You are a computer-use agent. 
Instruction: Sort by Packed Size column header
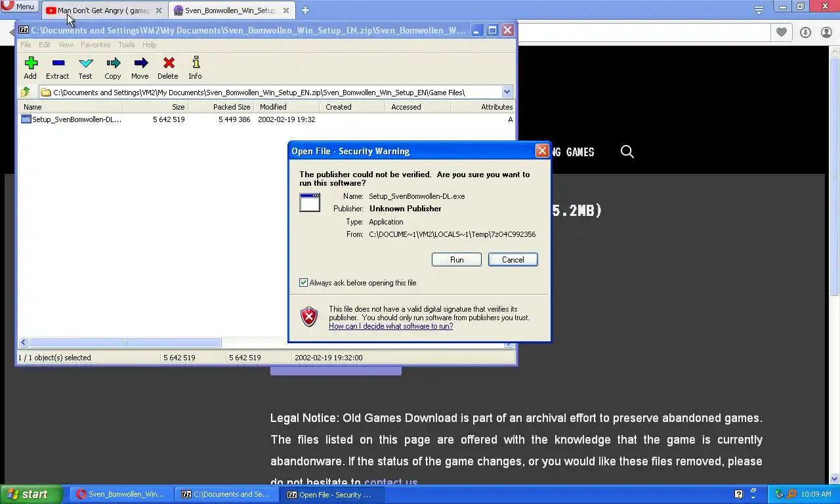tap(222, 107)
